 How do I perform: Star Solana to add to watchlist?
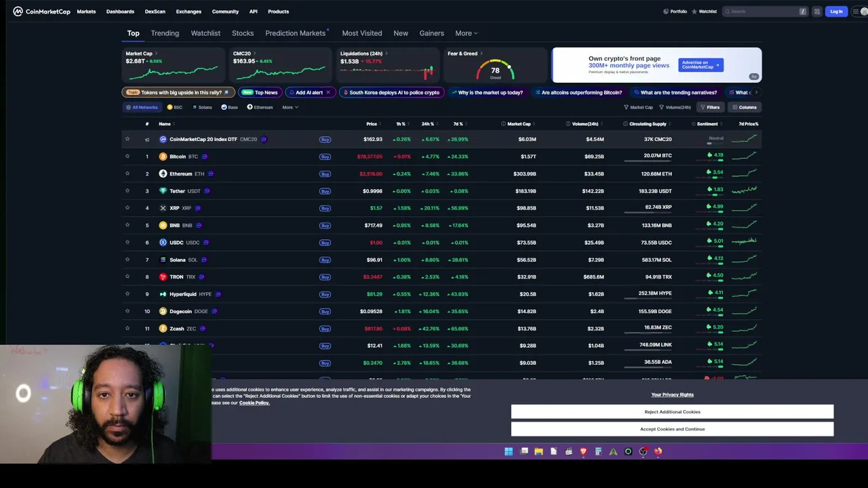point(127,260)
